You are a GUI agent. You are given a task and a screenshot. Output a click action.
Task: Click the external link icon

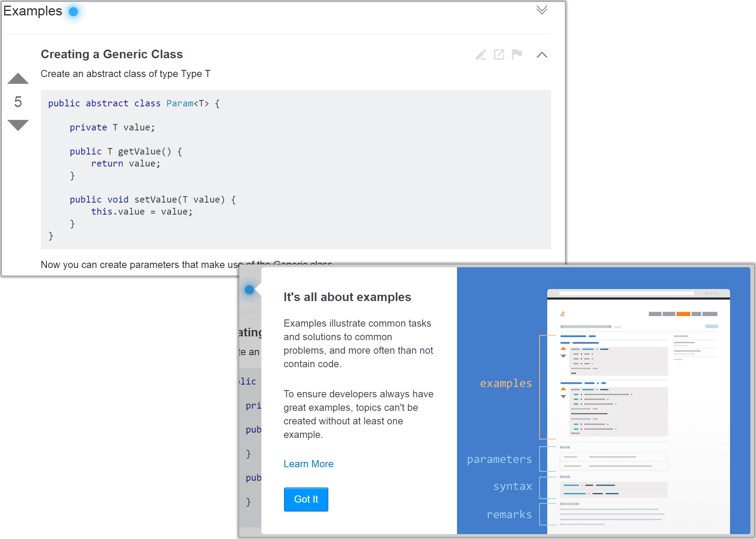tap(500, 54)
